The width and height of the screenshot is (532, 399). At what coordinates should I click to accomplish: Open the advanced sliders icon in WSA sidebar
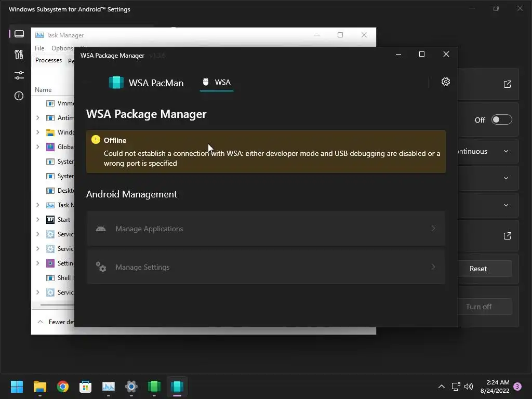(x=19, y=75)
